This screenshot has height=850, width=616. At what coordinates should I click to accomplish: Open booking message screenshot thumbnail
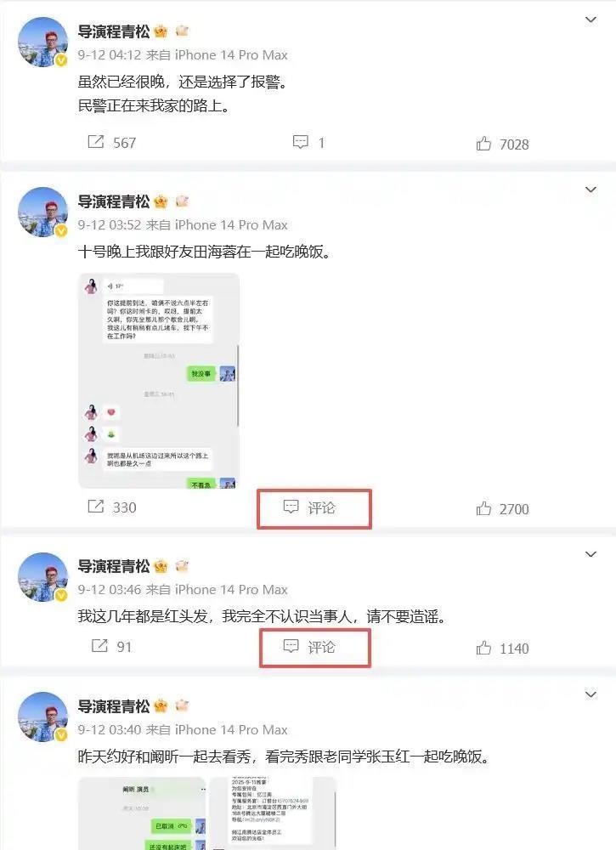(273, 813)
